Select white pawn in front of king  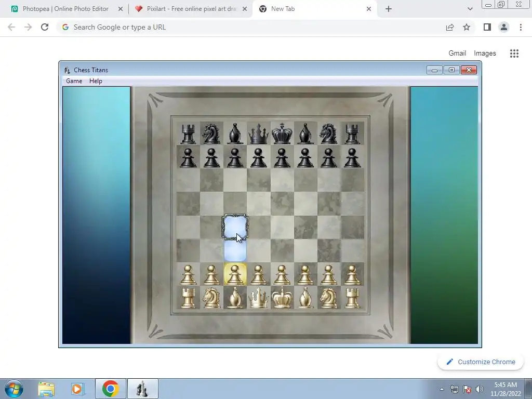coord(282,274)
